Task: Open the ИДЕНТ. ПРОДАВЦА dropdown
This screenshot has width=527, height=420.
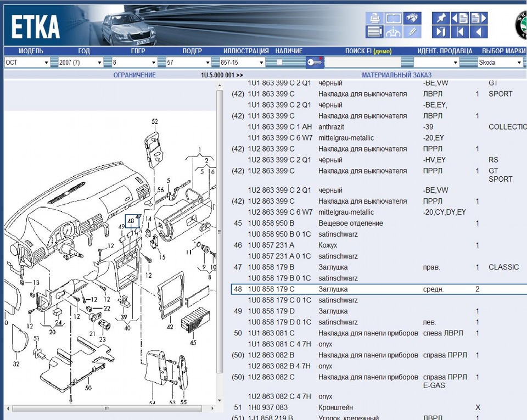Action: click(436, 62)
